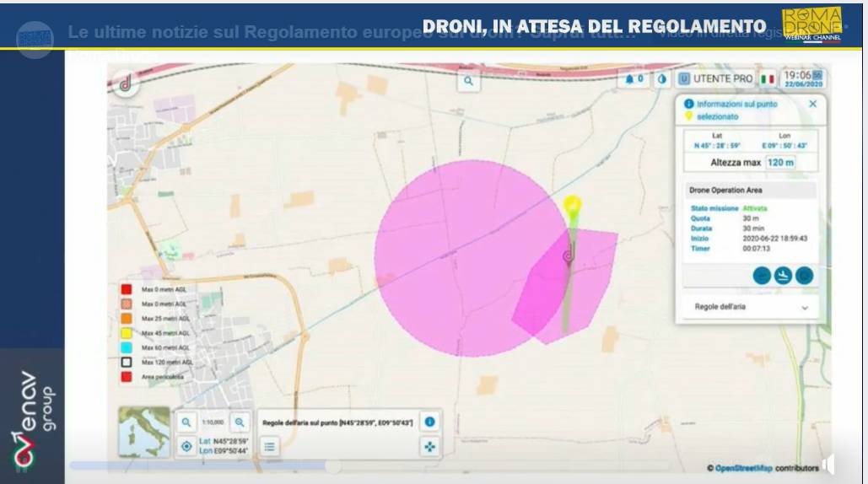868x484 pixels.
Task: Open the OpenStreetMap attribution link
Action: click(x=741, y=468)
